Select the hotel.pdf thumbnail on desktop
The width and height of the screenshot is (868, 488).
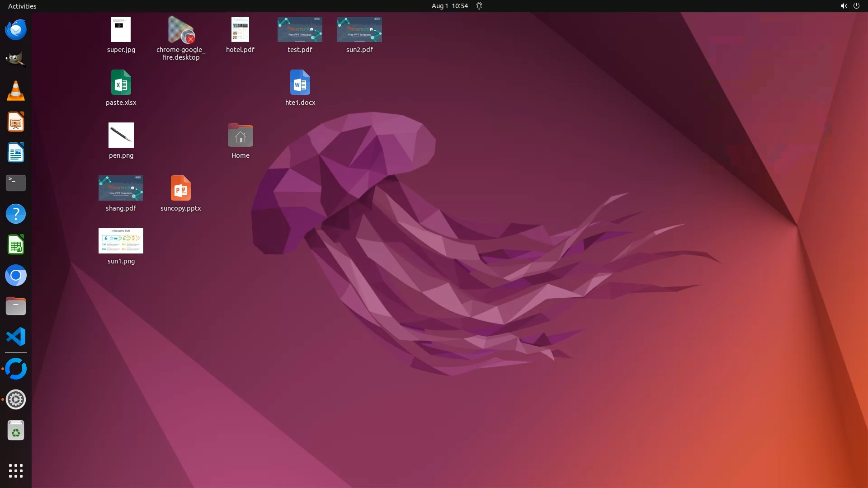pos(240,30)
